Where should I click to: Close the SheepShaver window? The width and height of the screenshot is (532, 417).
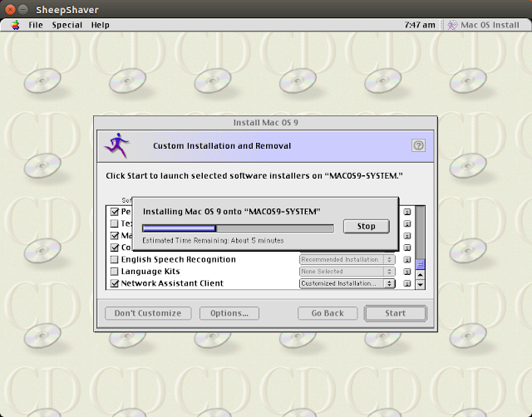click(10, 9)
